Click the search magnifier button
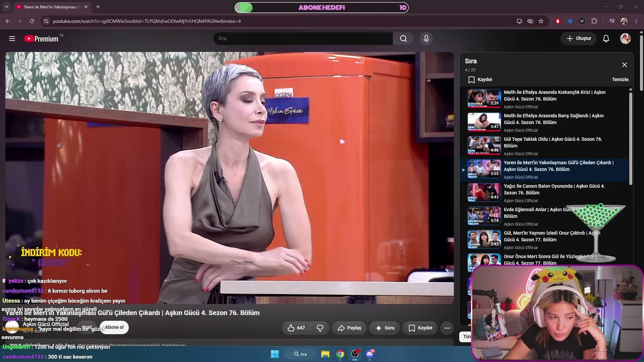This screenshot has height=362, width=644. point(404,38)
